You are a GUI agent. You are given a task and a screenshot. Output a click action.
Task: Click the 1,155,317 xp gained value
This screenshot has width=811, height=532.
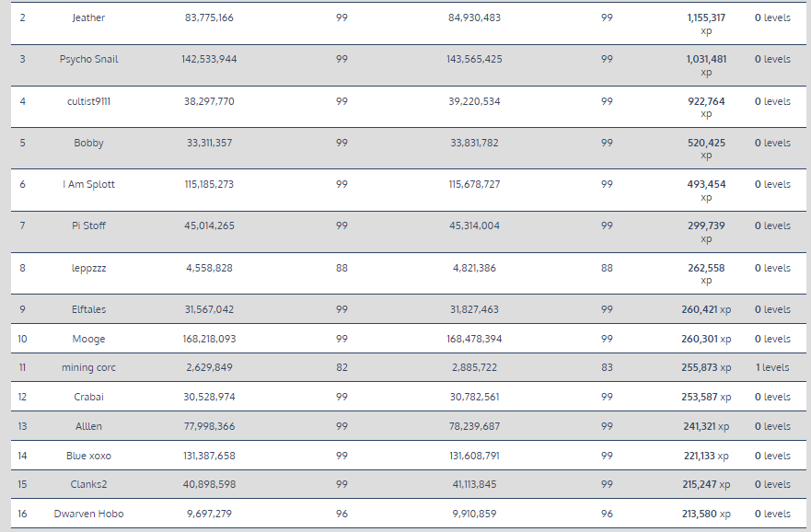tap(706, 17)
